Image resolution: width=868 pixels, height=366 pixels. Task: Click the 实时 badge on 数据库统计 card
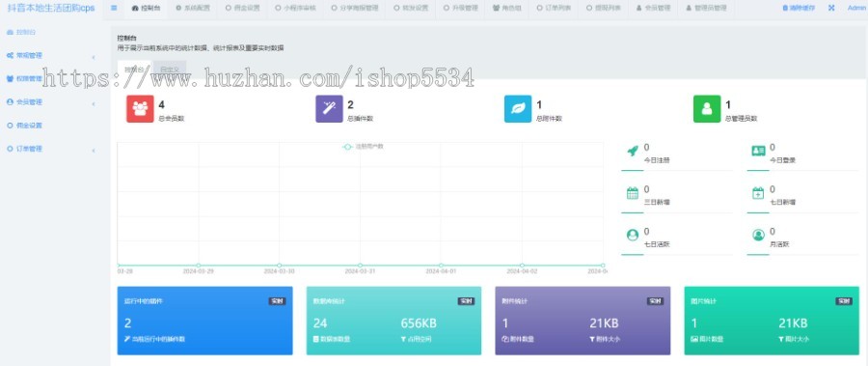[x=466, y=301]
